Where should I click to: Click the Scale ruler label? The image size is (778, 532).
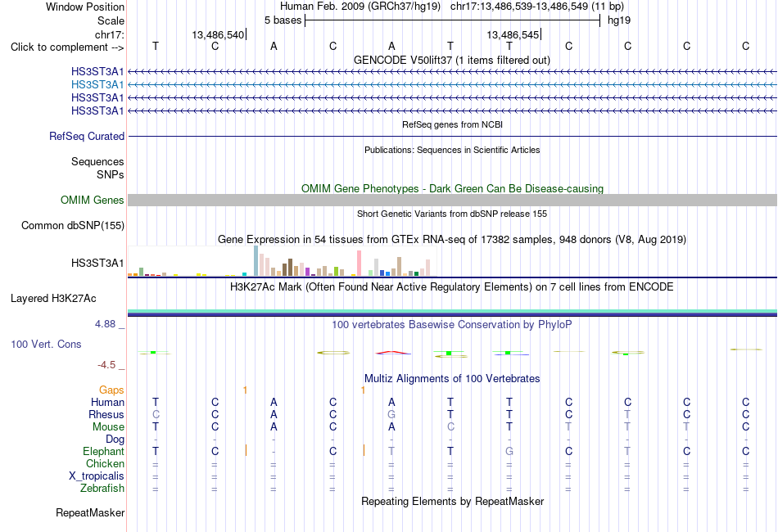point(111,20)
